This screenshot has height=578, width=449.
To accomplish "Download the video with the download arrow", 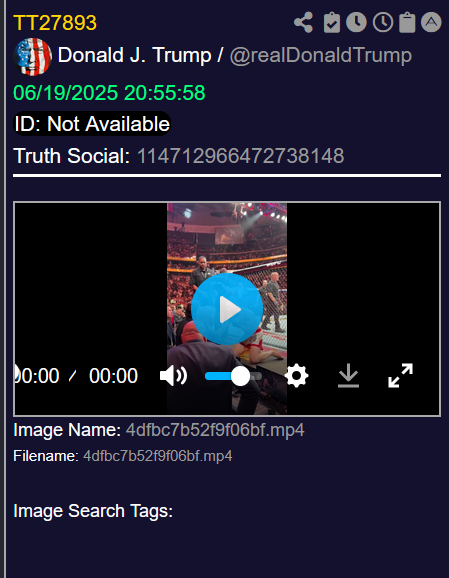I will coord(348,376).
